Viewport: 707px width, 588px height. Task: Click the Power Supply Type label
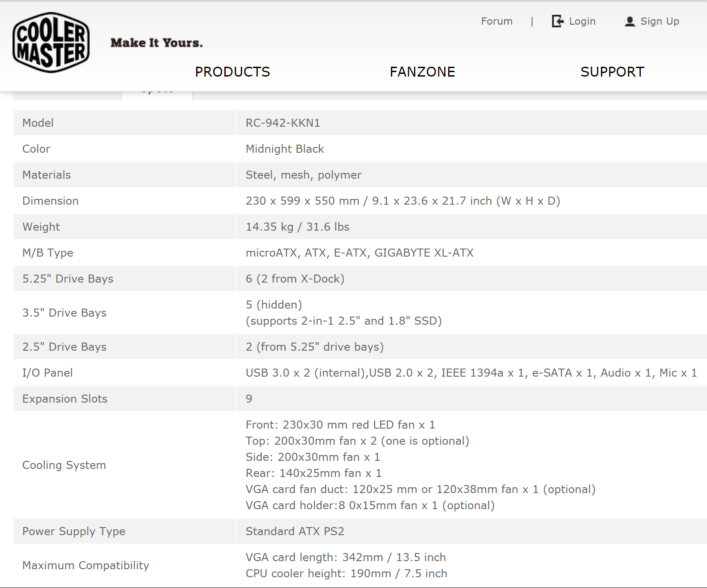[x=74, y=532]
